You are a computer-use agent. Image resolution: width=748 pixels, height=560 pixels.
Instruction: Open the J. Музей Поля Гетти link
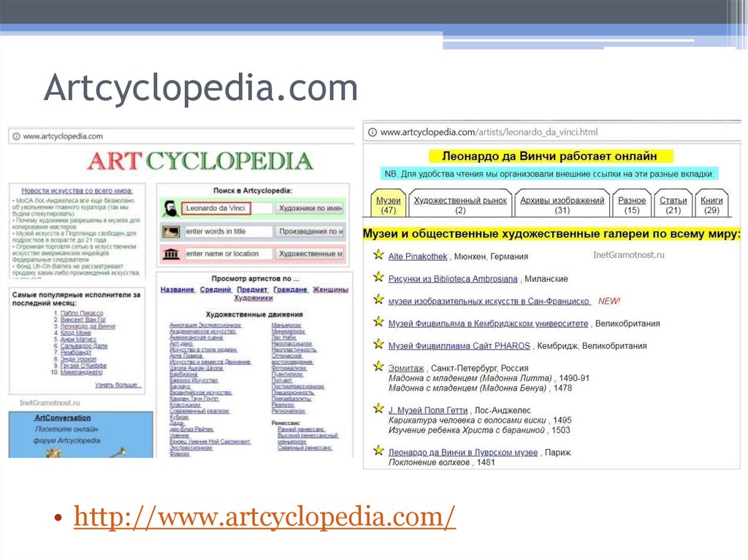[x=428, y=411]
